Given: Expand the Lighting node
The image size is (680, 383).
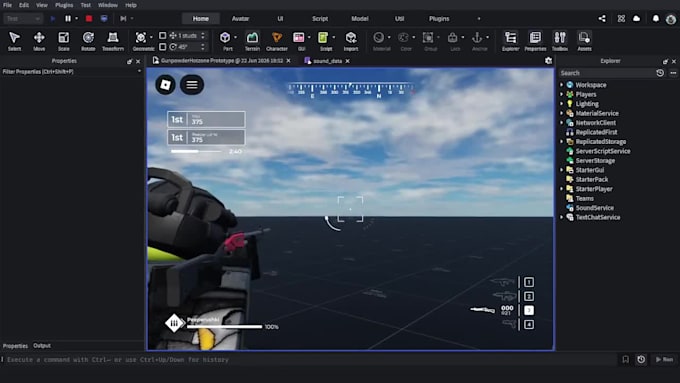Looking at the screenshot, I should (x=562, y=104).
